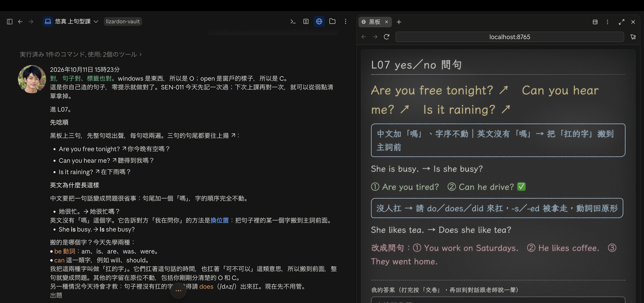This screenshot has width=644, height=303.
Task: Click 'She likes tea. → Does she like tea?' line
Action: point(441,230)
